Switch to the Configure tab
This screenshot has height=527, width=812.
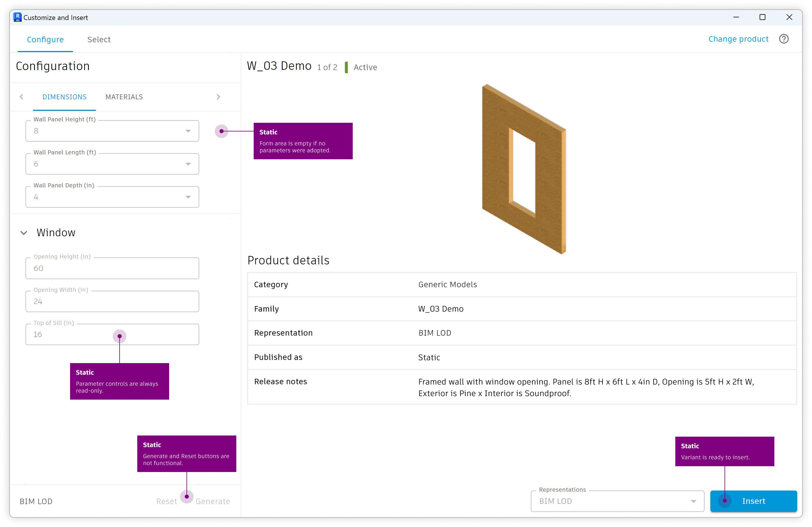coord(45,39)
